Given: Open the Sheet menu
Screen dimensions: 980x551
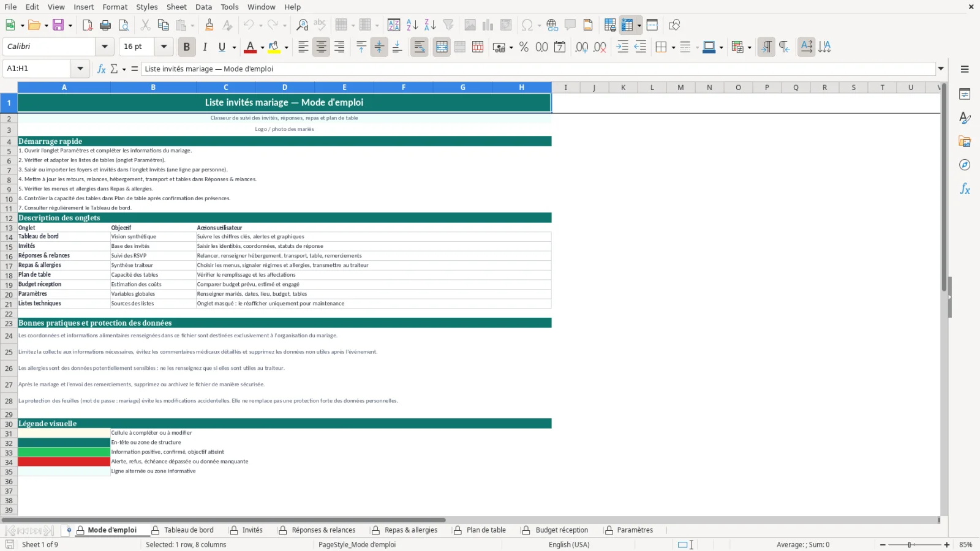Looking at the screenshot, I should (x=176, y=7).
